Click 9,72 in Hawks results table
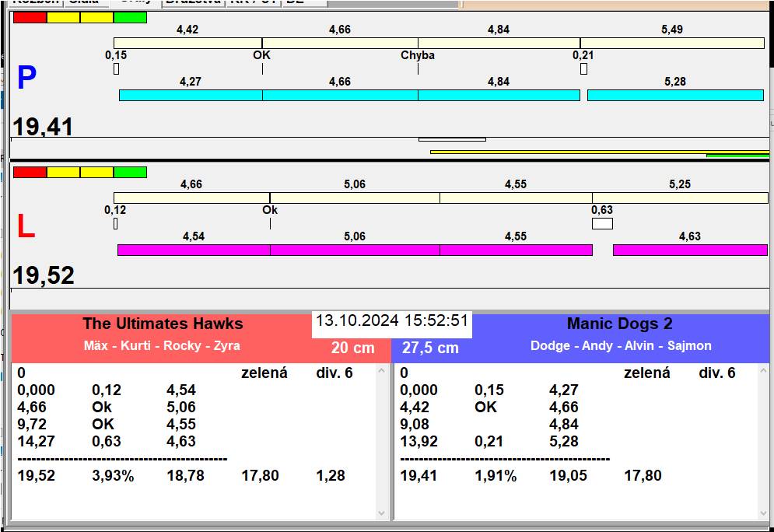Viewport: 774px width, 532px height. [32, 425]
